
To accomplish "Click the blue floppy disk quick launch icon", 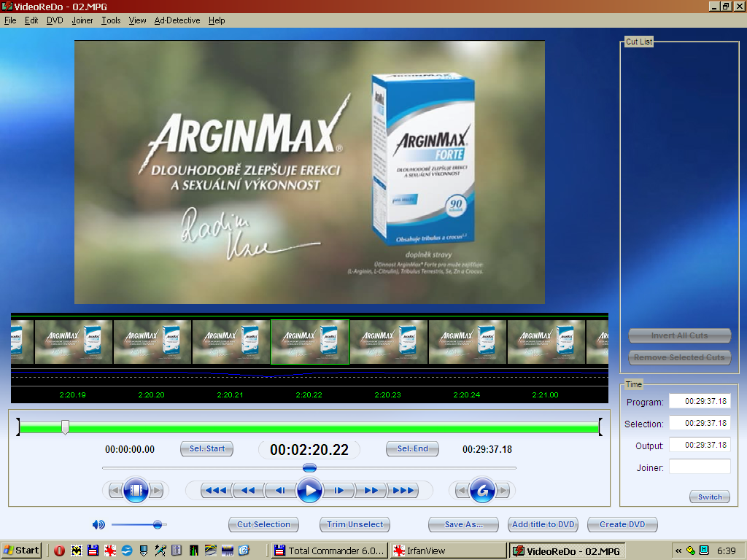I will tap(93, 551).
